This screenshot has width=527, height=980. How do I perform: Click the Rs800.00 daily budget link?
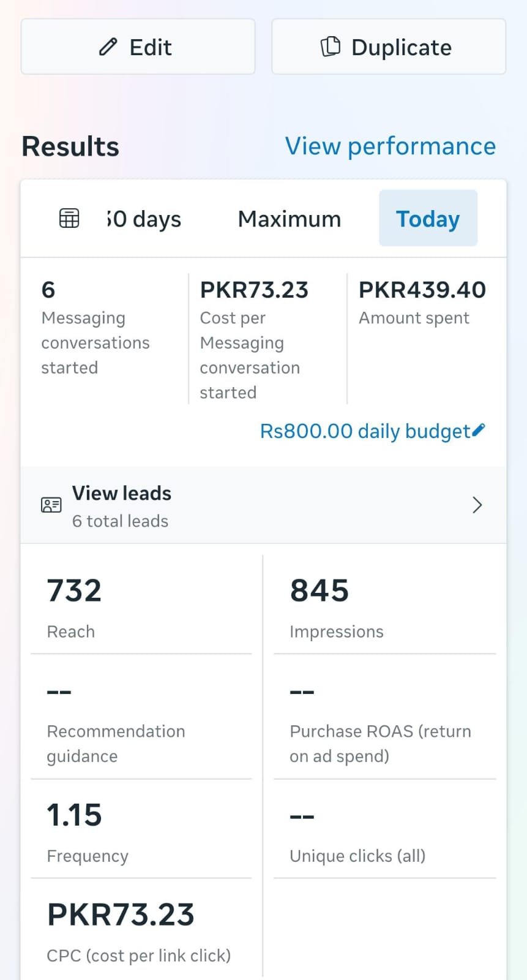pos(365,431)
